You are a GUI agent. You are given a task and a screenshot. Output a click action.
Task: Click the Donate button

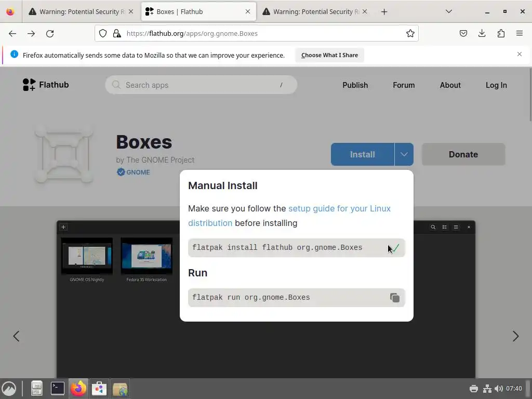pos(463,154)
